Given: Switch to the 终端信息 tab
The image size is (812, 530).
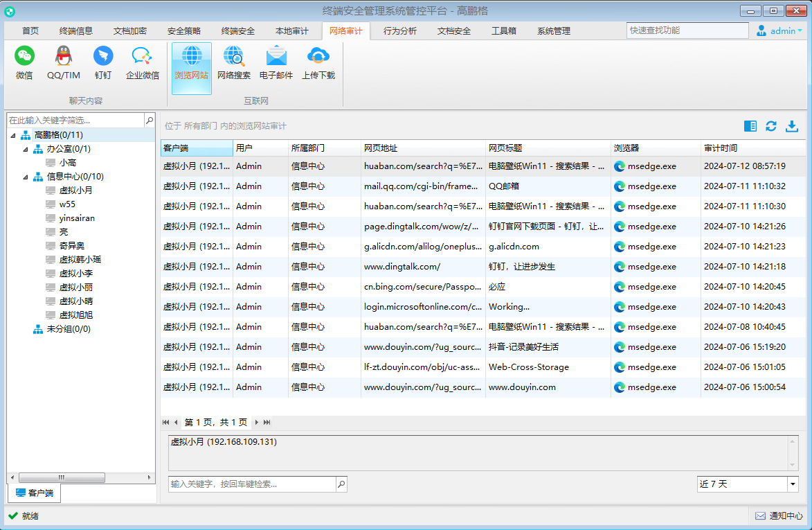Looking at the screenshot, I should (76, 31).
